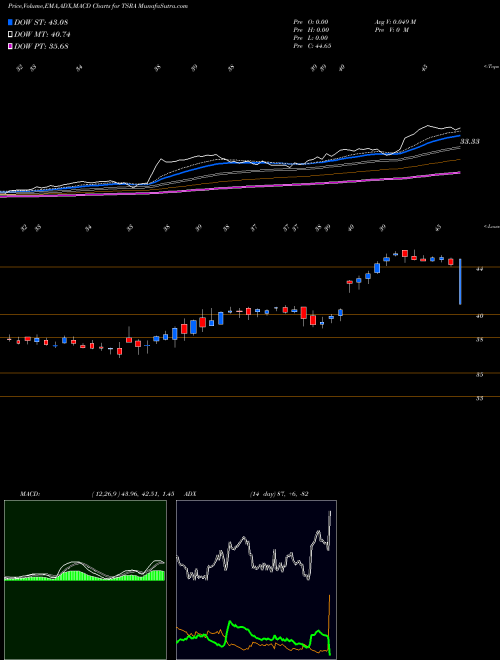
Task: Click the ADX panel heading
Action: [191, 494]
